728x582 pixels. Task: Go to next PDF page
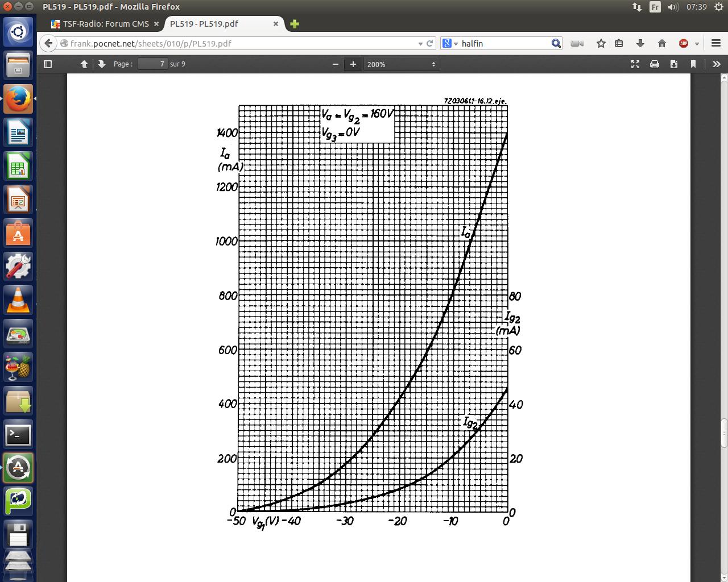[x=101, y=64]
